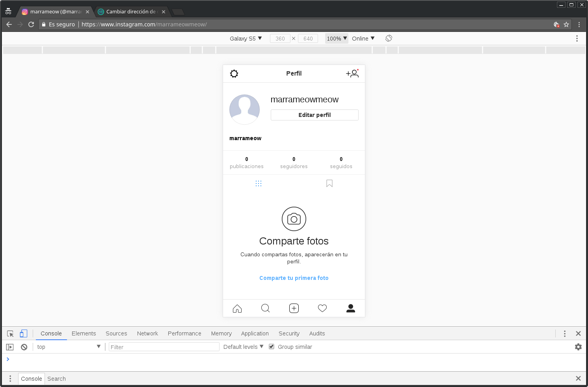Click the console Filter input field
The width and height of the screenshot is (588, 387).
point(164,347)
